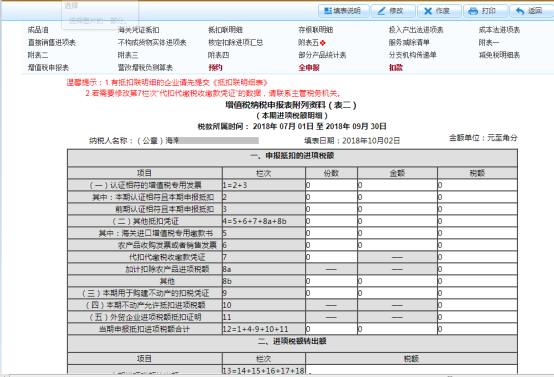Open the 增值税申报表 link
This screenshot has width=554, height=377.
48,67
